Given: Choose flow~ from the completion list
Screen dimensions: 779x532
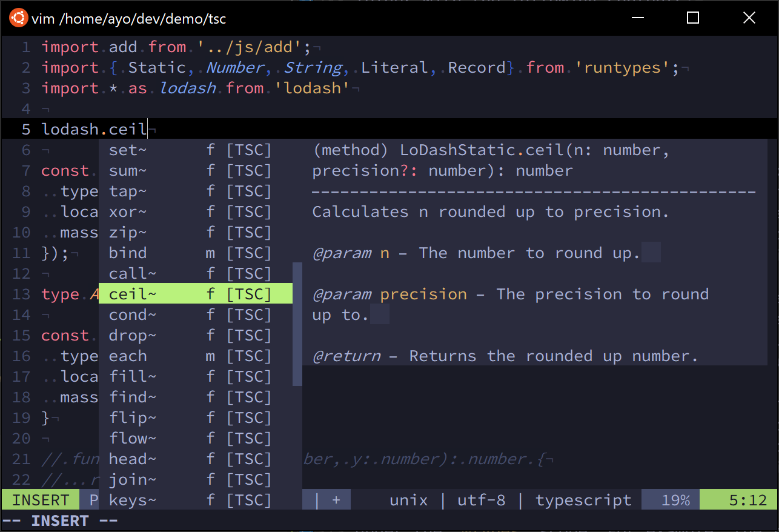Looking at the screenshot, I should 131,438.
